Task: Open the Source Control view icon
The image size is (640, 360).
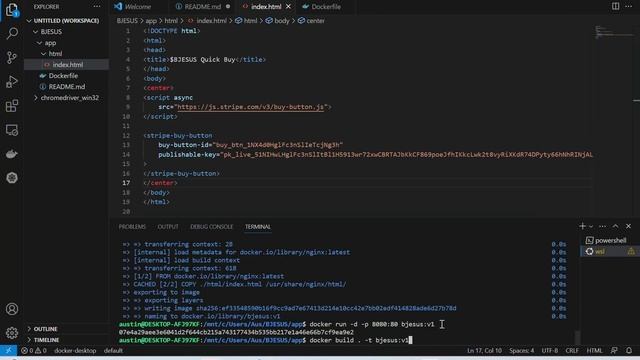Action: [x=12, y=58]
